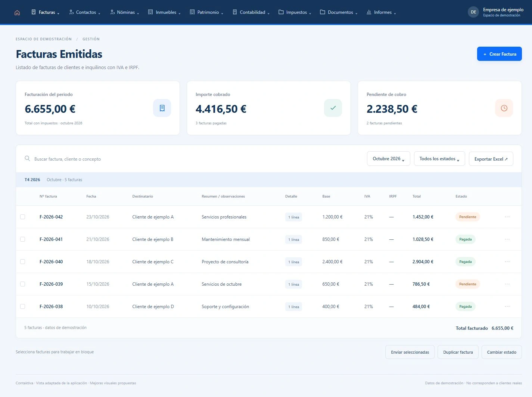Screen dimensions: 532x397
Task: Click the Duplicar factura button
Action: 458,352
